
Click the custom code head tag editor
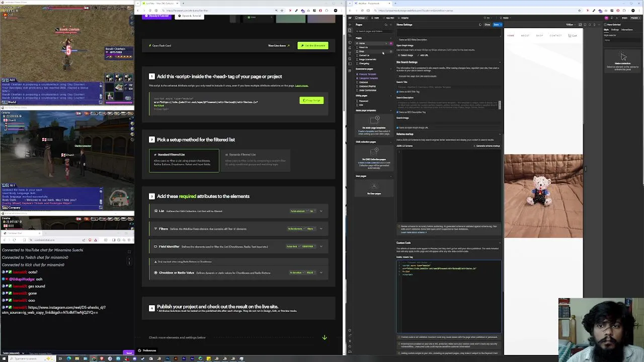coord(449,296)
